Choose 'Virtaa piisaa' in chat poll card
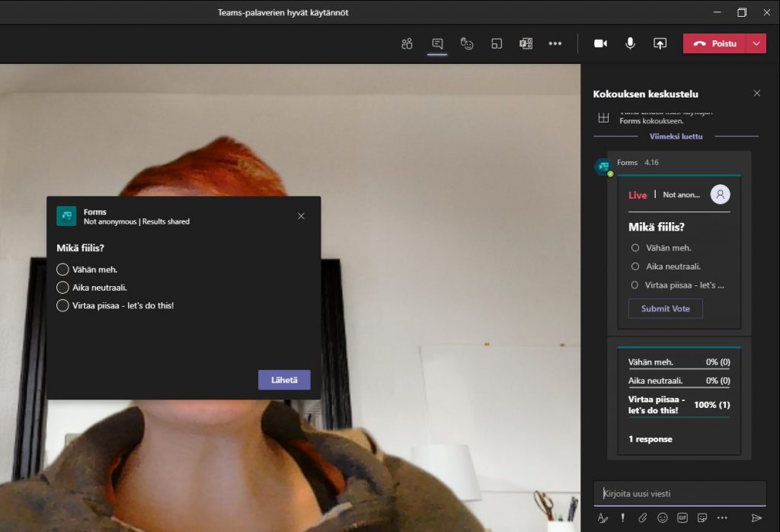The height and width of the screenshot is (532, 780). (635, 285)
